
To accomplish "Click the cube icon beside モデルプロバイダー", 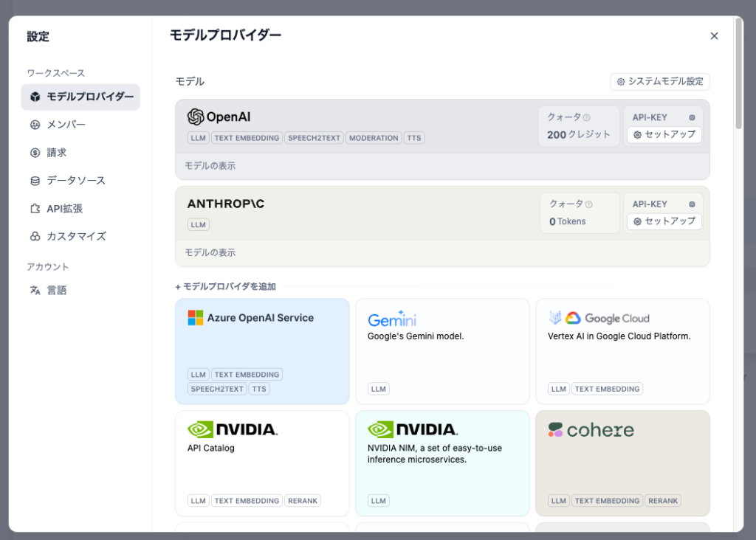I will point(35,97).
